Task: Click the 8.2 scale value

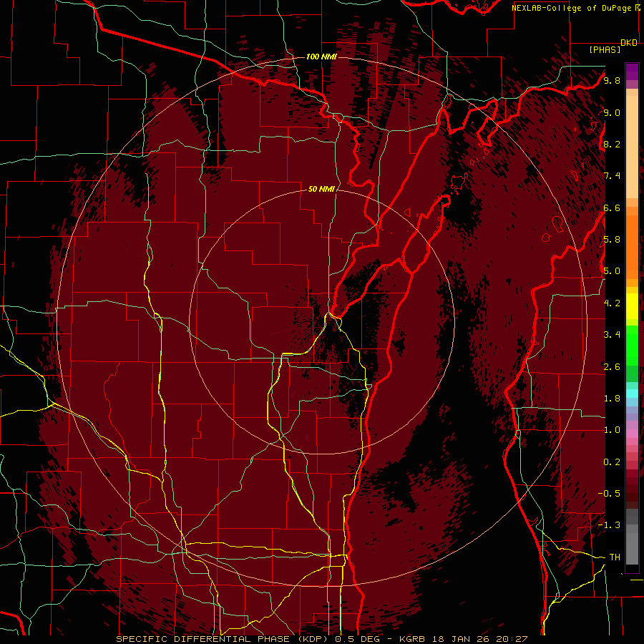Action: [x=612, y=144]
